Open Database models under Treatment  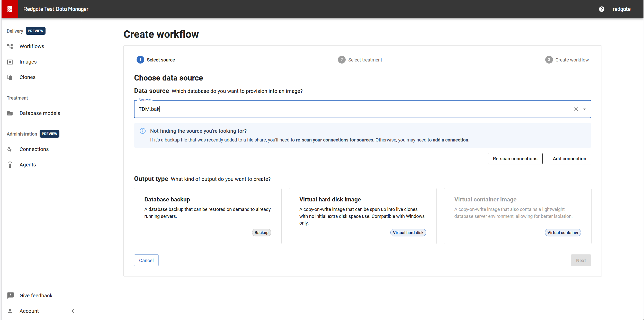click(x=40, y=113)
